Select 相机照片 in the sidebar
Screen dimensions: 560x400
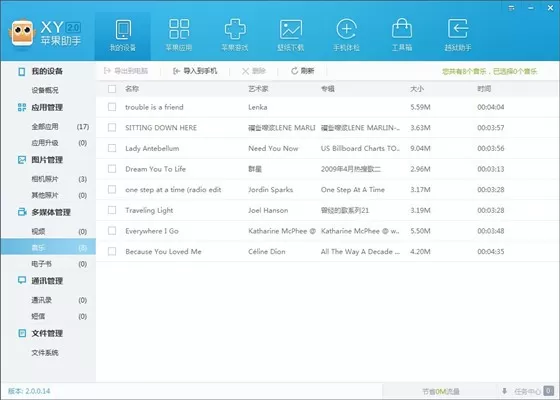[45, 179]
